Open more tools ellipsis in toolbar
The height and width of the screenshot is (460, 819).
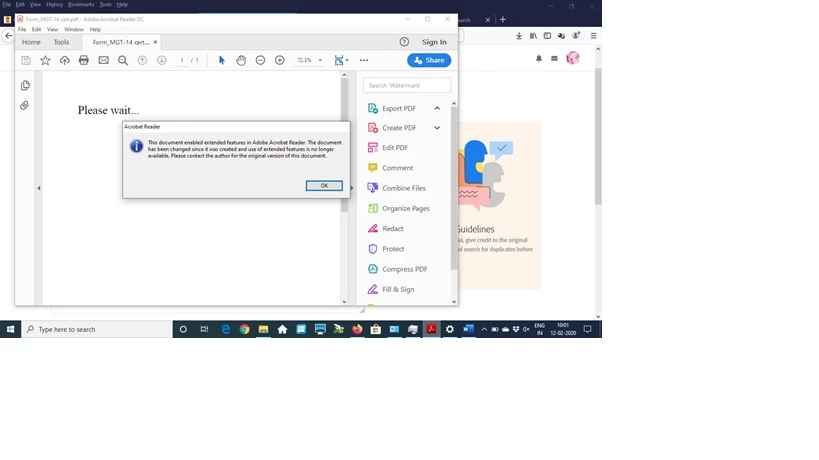[364, 61]
